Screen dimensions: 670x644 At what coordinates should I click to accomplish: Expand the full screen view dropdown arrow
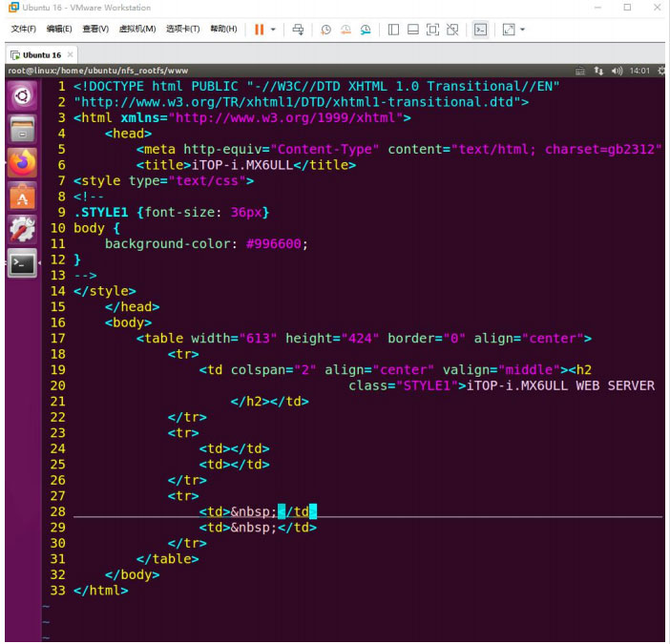[x=523, y=30]
